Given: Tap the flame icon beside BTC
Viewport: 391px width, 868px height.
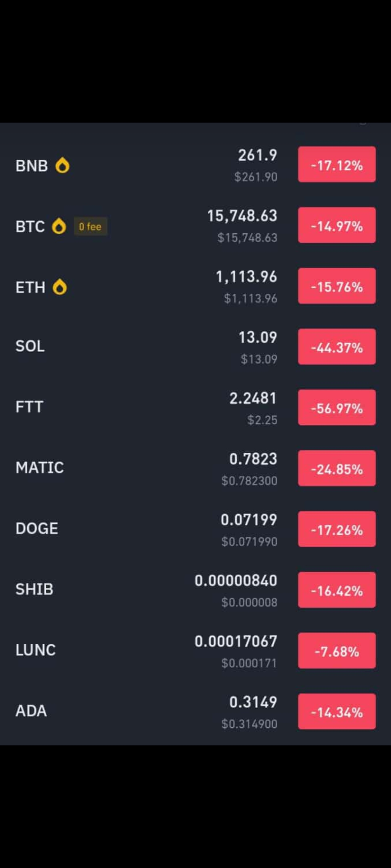Looking at the screenshot, I should click(x=59, y=226).
